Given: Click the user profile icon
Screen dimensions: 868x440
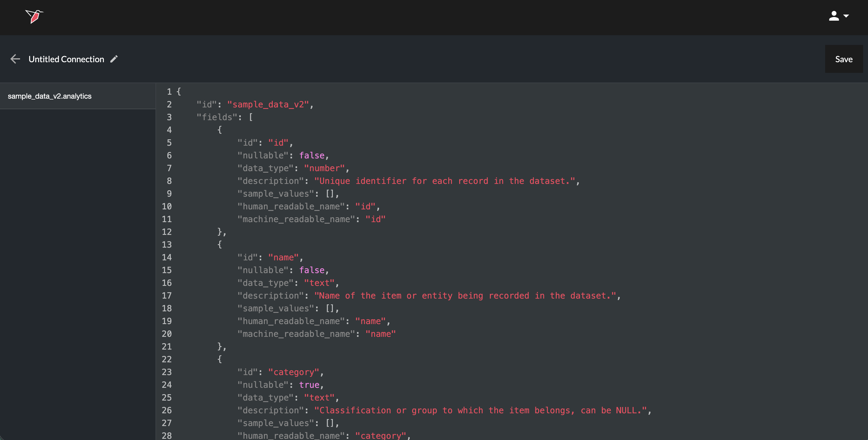Looking at the screenshot, I should point(834,16).
